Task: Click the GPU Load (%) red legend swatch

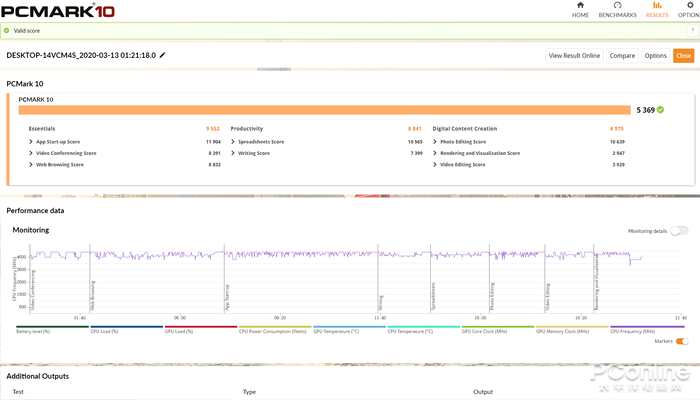Action: tap(201, 327)
